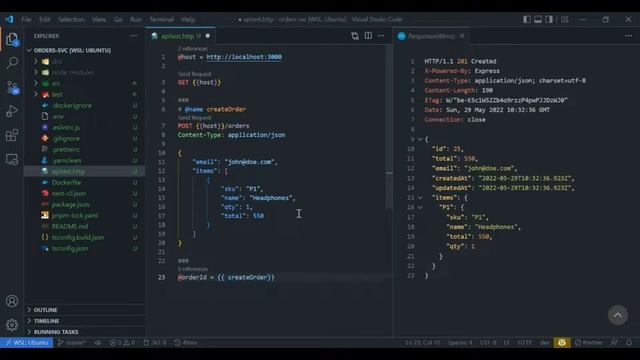This screenshot has width=640, height=360.
Task: Toggle the primary side bar layout button
Action: 527,19
